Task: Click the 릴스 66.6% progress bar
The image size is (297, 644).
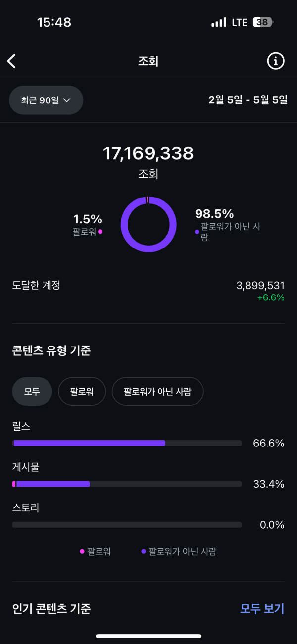Action: 127,443
